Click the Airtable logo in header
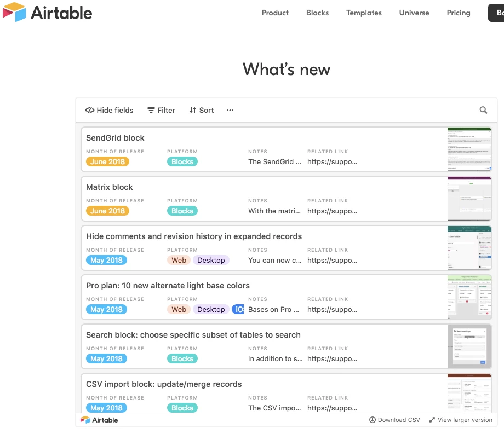This screenshot has width=504, height=434. (47, 12)
